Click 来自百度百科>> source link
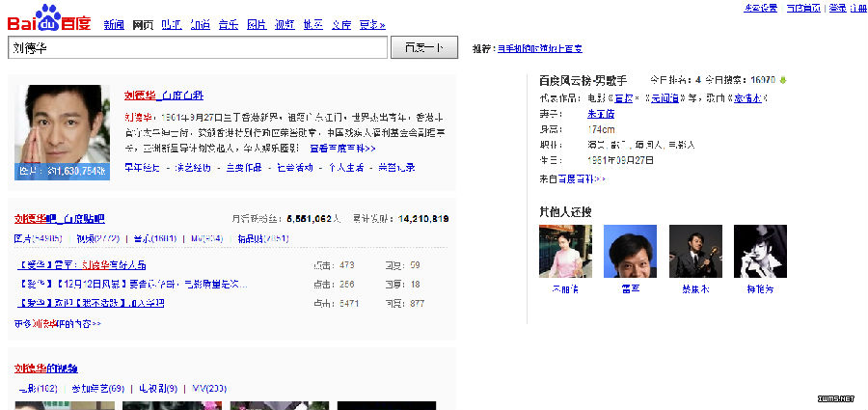The height and width of the screenshot is (410, 868). point(572,179)
